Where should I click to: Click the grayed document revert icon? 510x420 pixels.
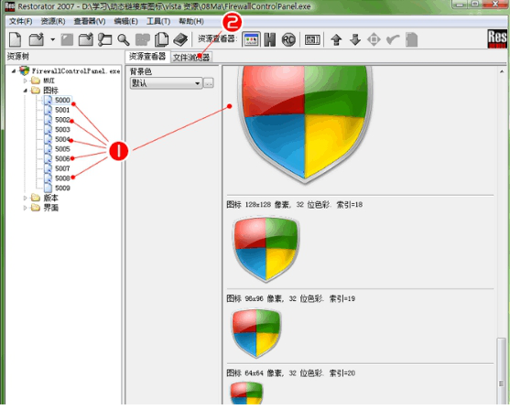point(411,39)
